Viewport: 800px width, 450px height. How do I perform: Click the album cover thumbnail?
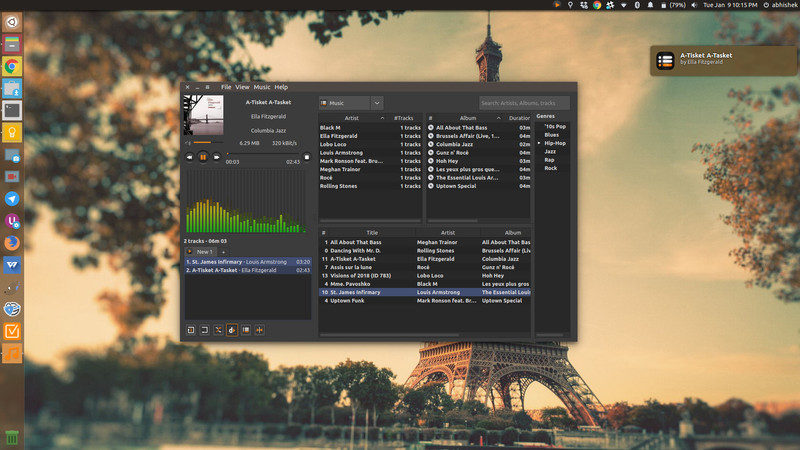pyautogui.click(x=204, y=115)
